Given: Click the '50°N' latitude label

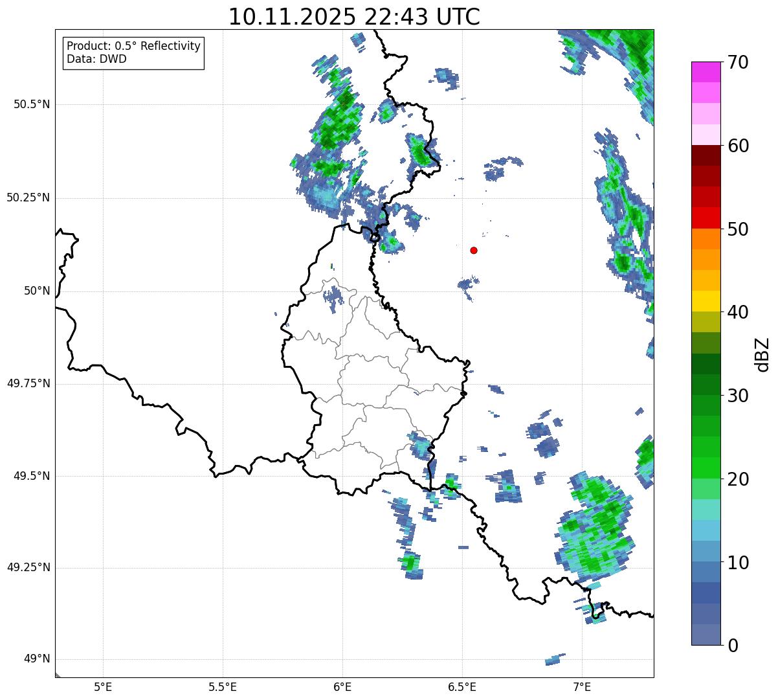Looking at the screenshot, I should coord(37,291).
